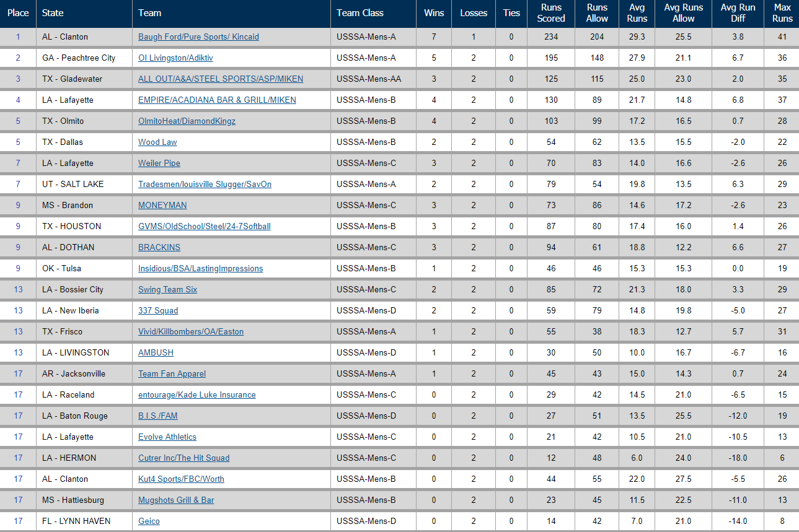799x532 pixels.
Task: Open GVMS/OldSchool/Steel/24-7Softball link
Action: (x=204, y=226)
